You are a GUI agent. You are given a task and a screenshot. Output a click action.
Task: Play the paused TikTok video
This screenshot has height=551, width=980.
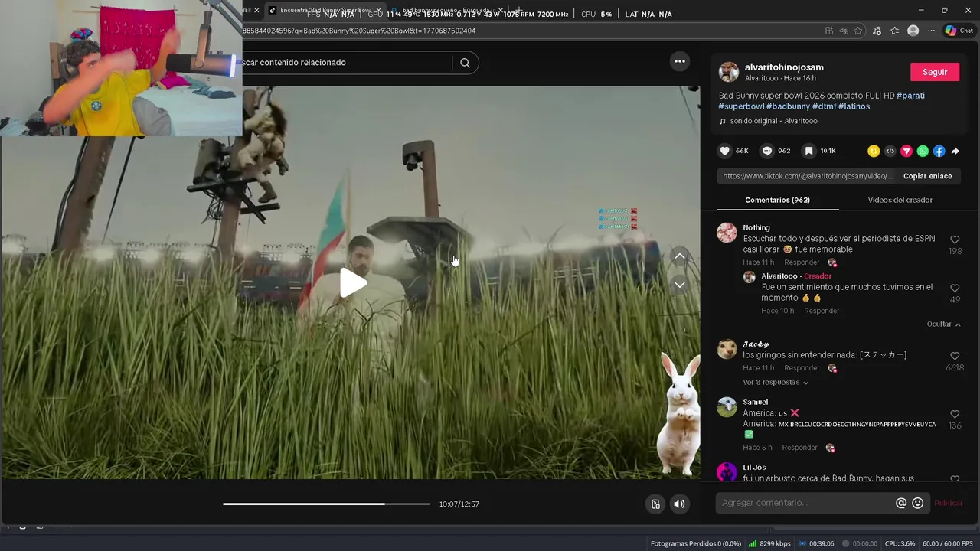click(x=353, y=282)
